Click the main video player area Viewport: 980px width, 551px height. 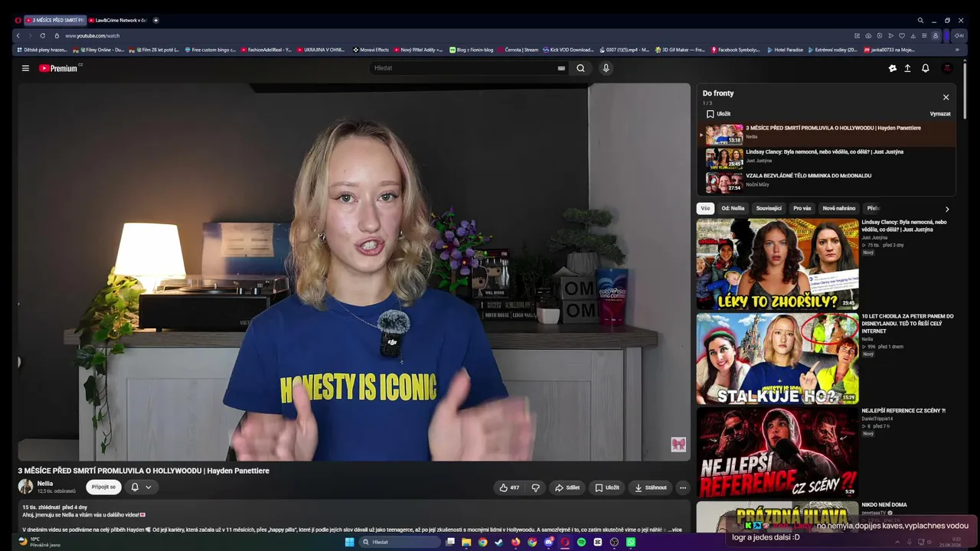point(354,272)
